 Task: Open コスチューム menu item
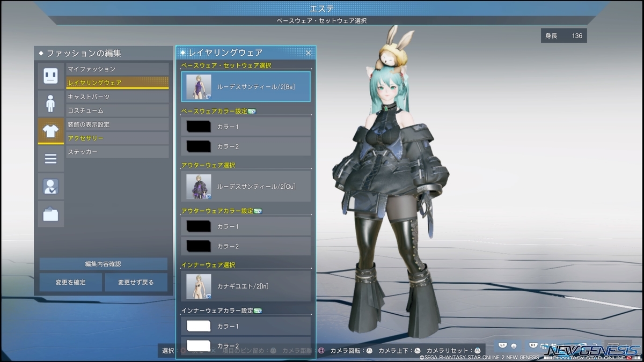pos(117,110)
